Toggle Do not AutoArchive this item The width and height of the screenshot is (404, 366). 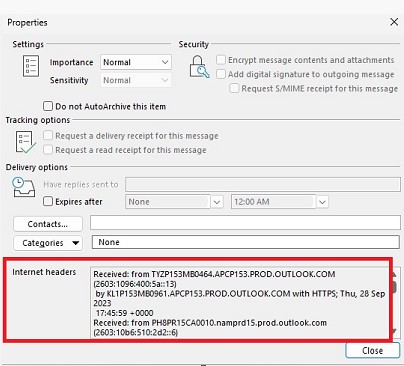[x=48, y=106]
